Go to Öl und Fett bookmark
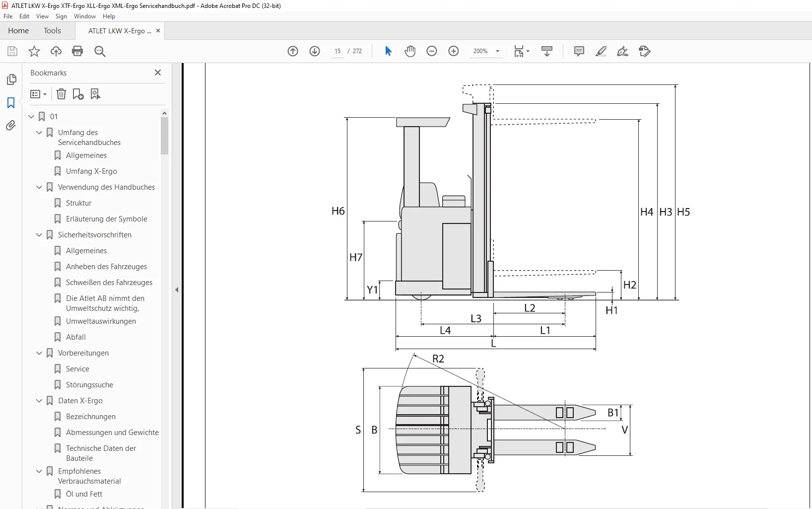This screenshot has width=812, height=509. click(84, 494)
